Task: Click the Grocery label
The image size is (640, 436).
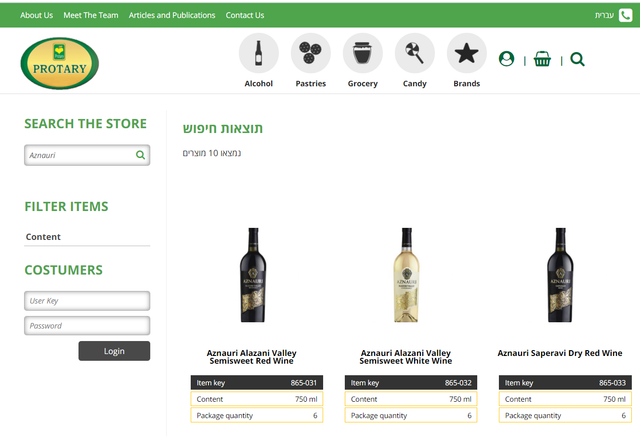Action: 362,84
